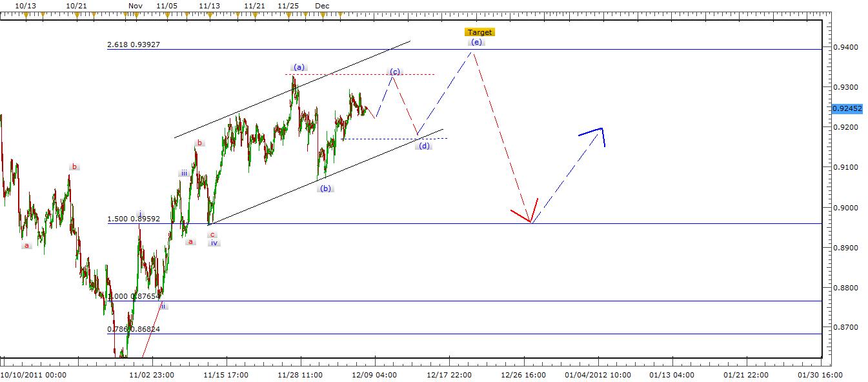Viewport: 868px width, 382px height.
Task: Select the iii wave count annotation
Action: tap(183, 172)
